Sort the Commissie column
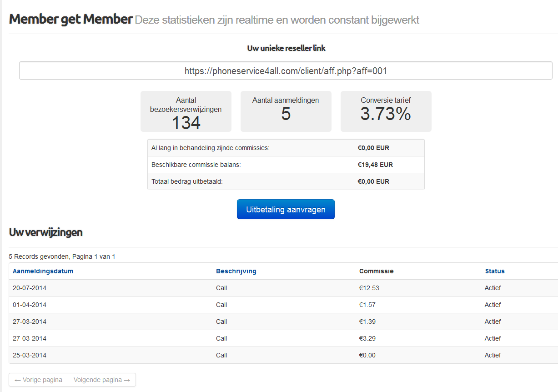The width and height of the screenshot is (558, 392). click(376, 271)
